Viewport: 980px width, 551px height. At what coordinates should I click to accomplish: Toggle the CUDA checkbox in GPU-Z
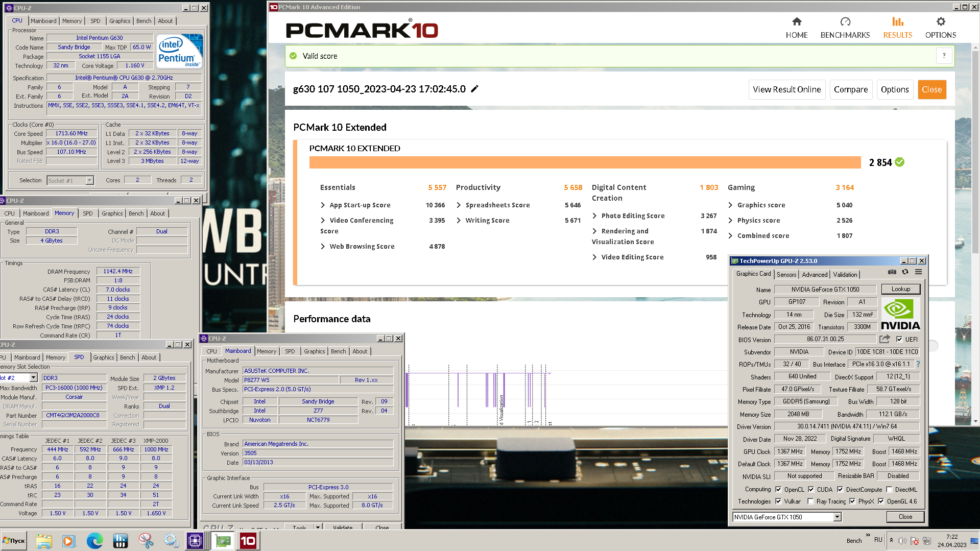tap(811, 489)
